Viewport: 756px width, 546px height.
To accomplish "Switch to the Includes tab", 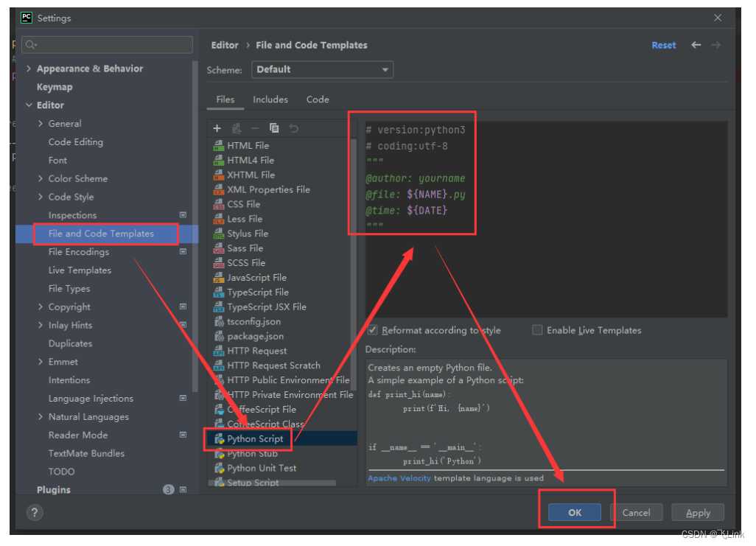I will click(270, 99).
